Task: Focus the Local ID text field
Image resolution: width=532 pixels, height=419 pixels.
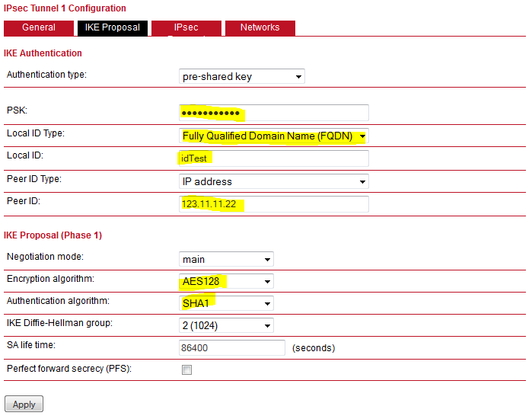Action: point(273,158)
